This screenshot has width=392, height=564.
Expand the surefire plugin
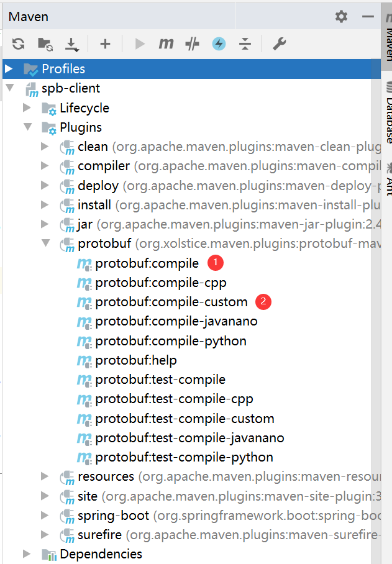[45, 535]
